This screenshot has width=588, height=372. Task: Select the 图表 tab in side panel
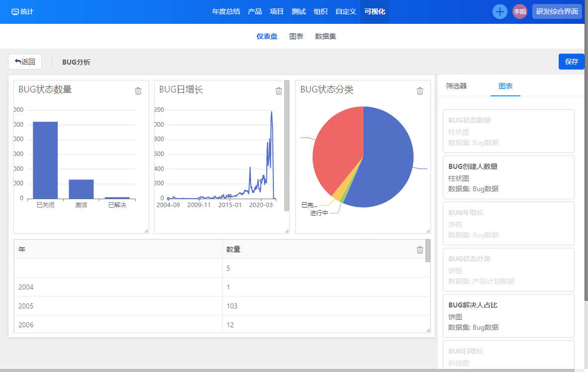coord(505,86)
